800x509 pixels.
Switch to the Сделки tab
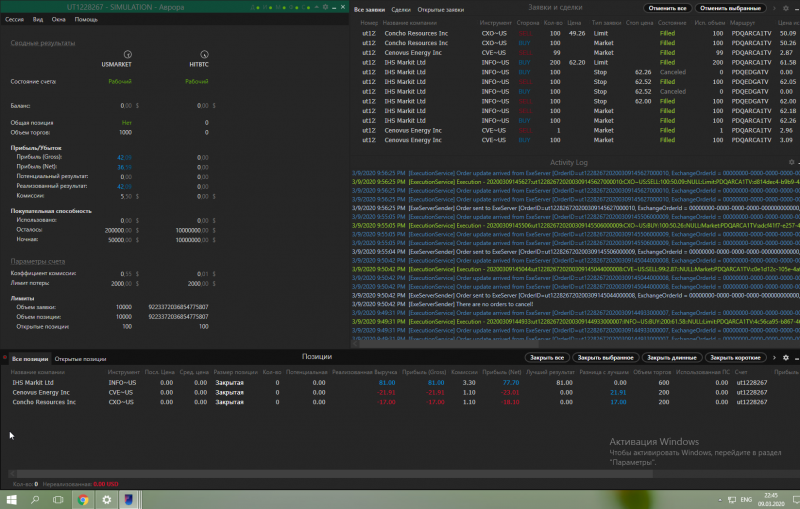pos(401,10)
